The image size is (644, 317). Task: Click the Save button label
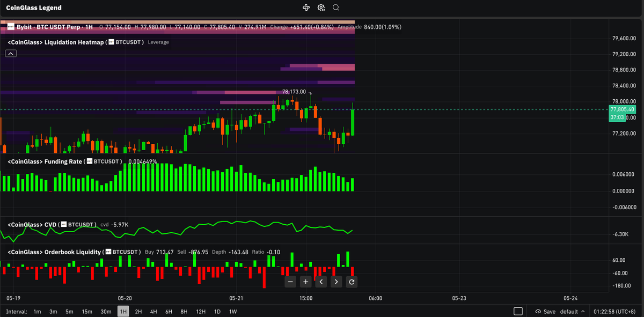pyautogui.click(x=550, y=312)
